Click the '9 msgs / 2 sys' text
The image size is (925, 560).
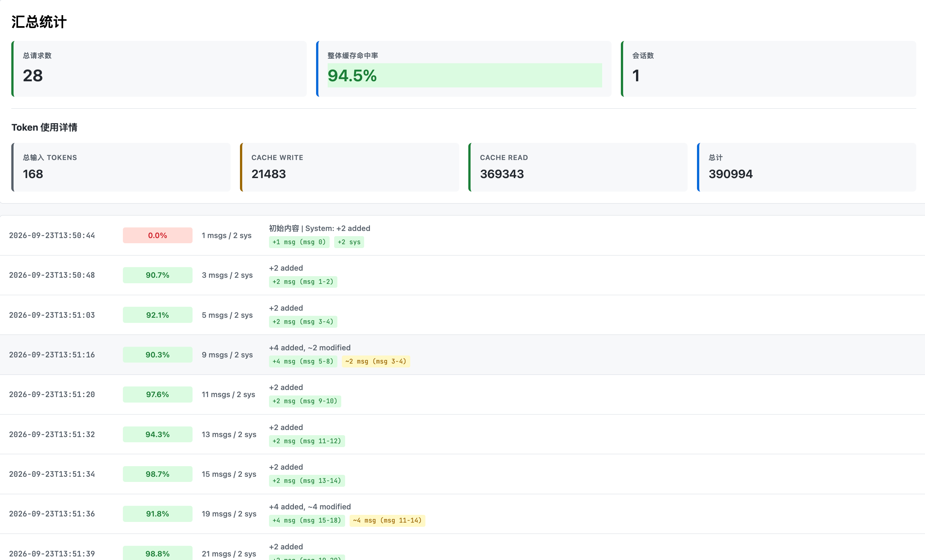click(227, 355)
